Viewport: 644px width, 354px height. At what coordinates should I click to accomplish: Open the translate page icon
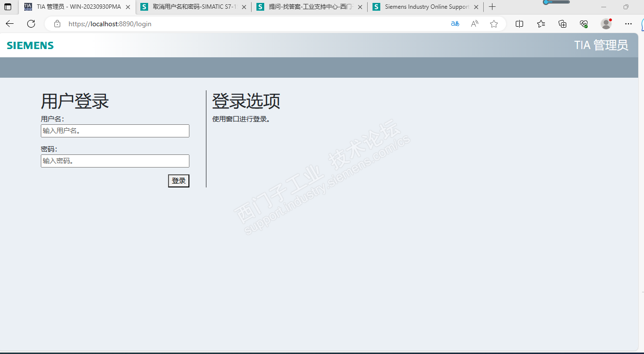coord(455,24)
